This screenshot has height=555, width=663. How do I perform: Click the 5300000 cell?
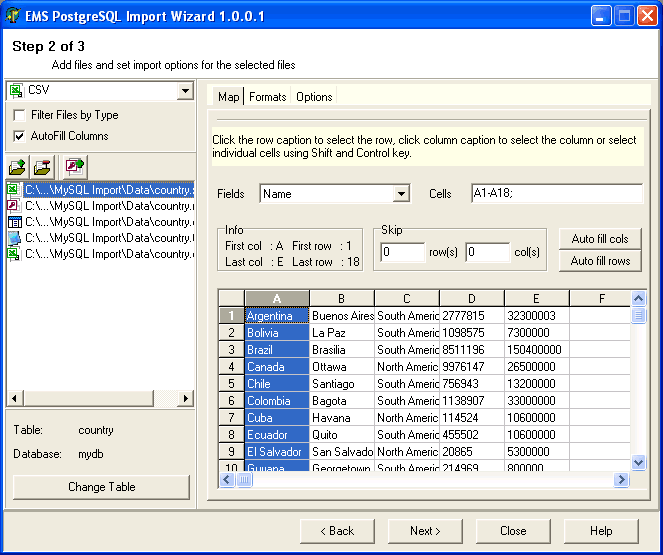[x=537, y=451]
